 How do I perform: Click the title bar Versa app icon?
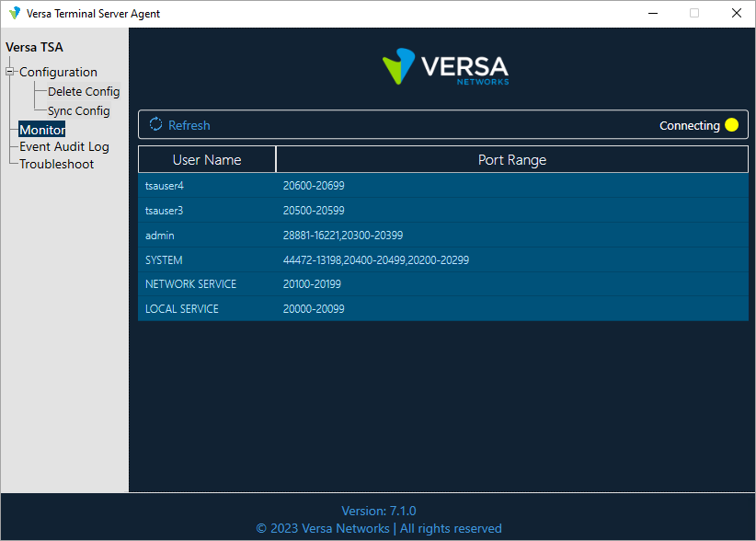[x=15, y=13]
